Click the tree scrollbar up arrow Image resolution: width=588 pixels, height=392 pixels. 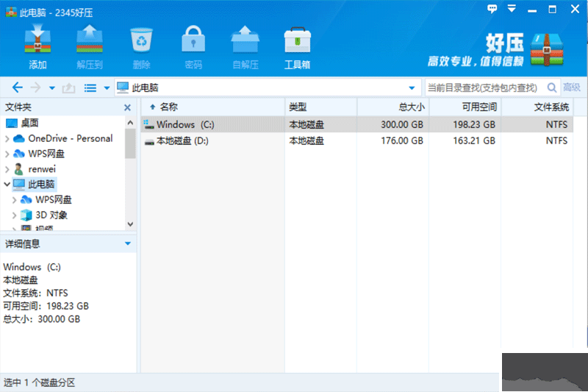pos(130,123)
